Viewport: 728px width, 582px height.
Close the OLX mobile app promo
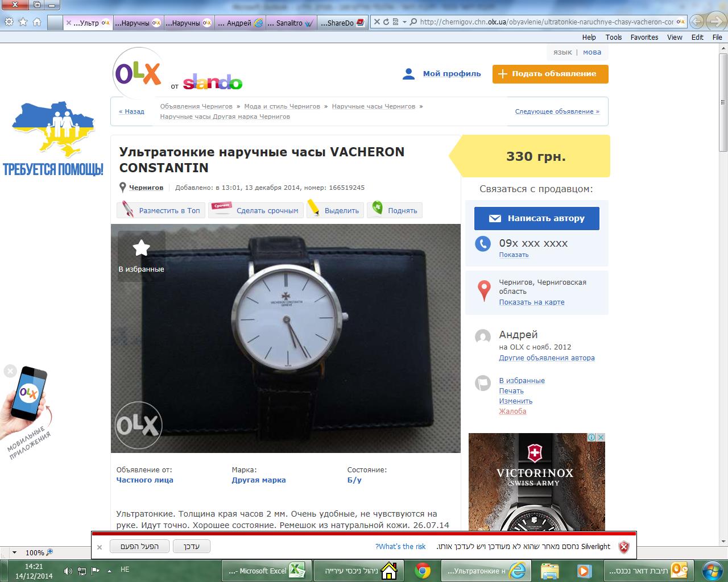(10, 371)
